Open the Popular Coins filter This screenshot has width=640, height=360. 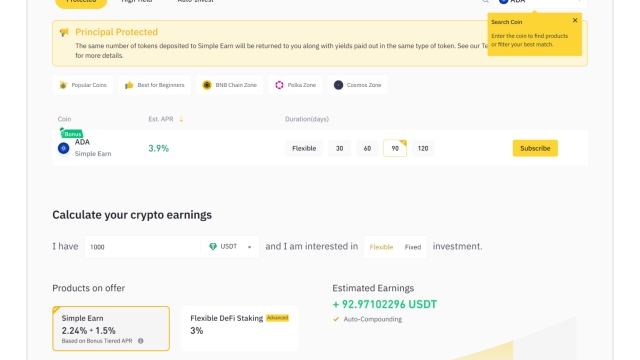pyautogui.click(x=83, y=85)
